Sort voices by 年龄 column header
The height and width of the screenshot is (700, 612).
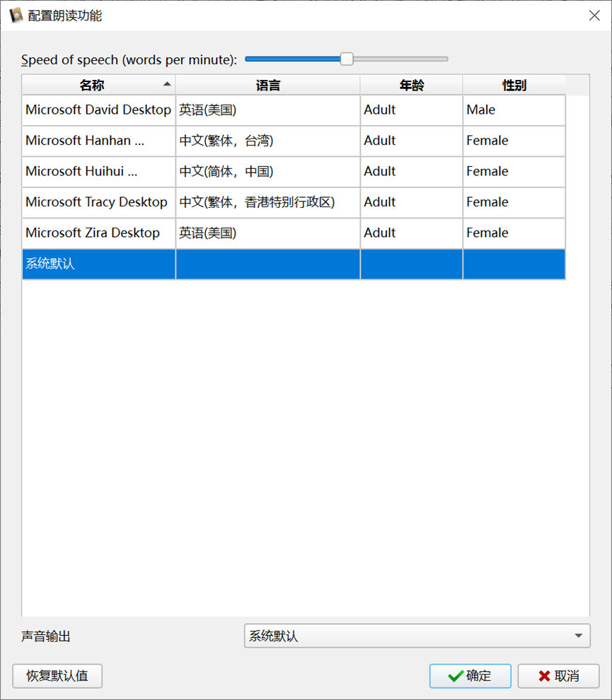[412, 85]
